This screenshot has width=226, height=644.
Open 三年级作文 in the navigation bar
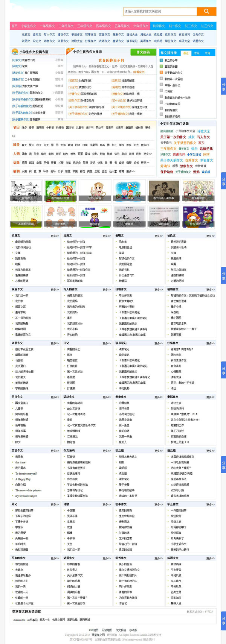pos(85,26)
